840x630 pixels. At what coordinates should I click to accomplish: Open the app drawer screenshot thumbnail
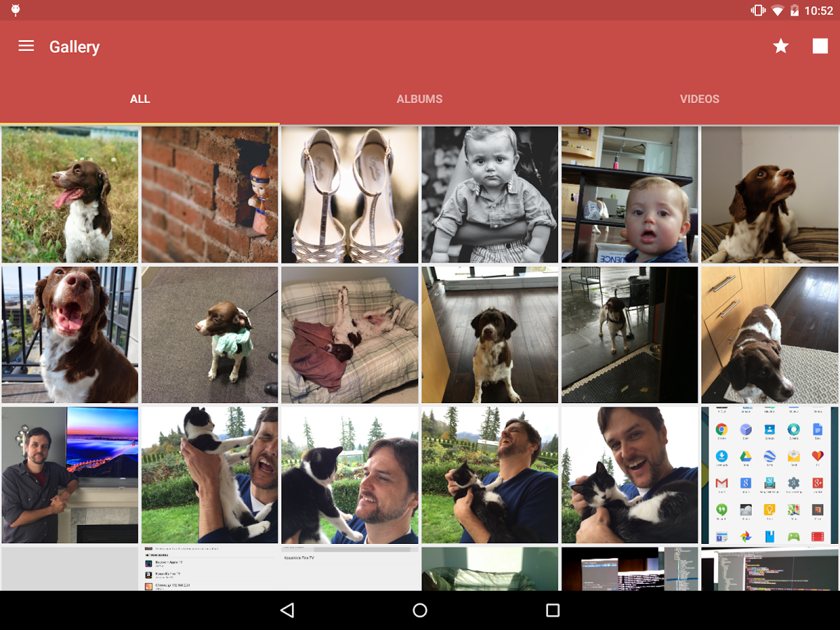[x=770, y=475]
